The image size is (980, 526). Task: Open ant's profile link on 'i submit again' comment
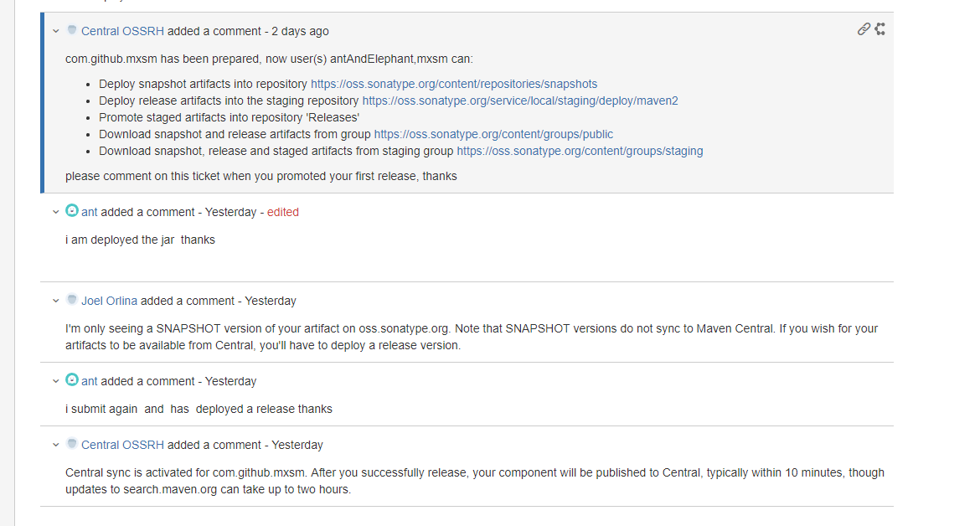(89, 381)
